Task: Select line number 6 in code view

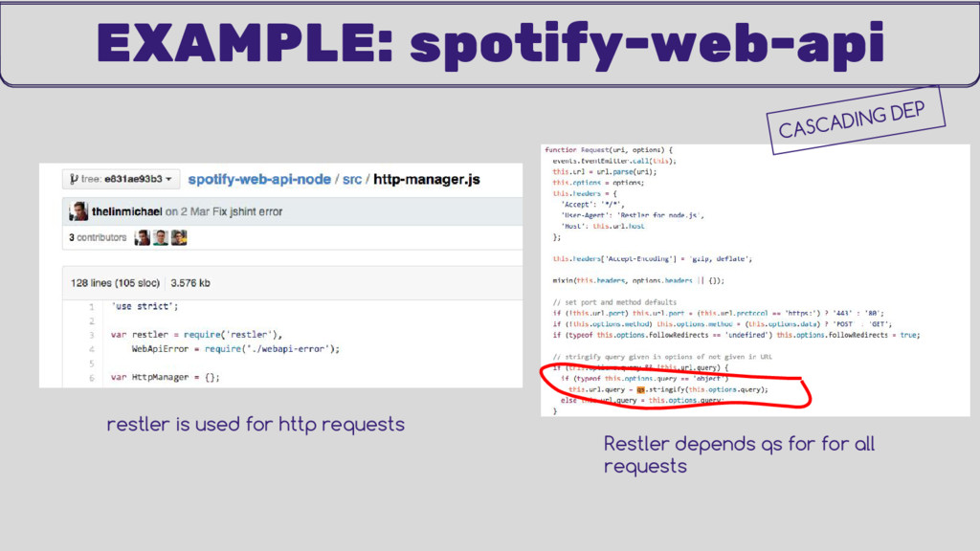Action: 91,377
